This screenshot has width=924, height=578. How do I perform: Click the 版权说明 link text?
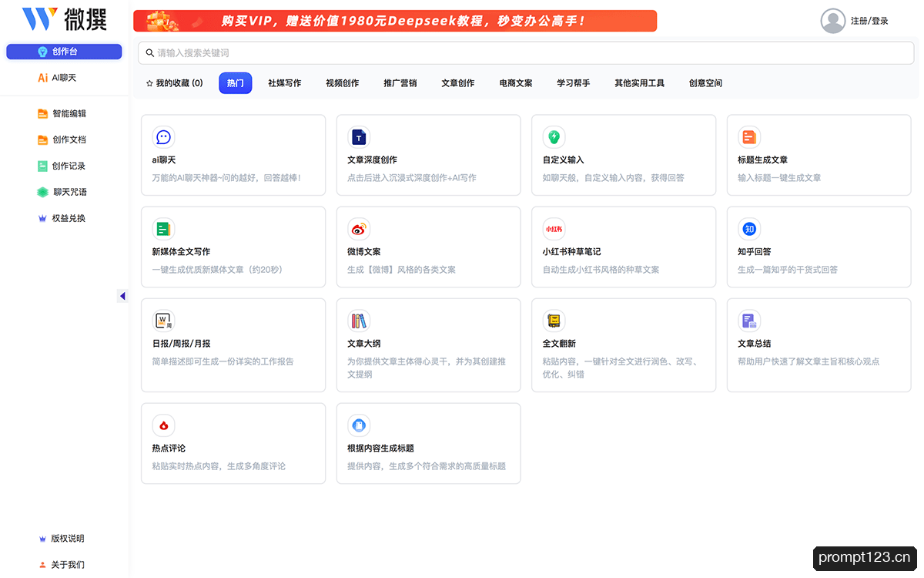point(68,539)
